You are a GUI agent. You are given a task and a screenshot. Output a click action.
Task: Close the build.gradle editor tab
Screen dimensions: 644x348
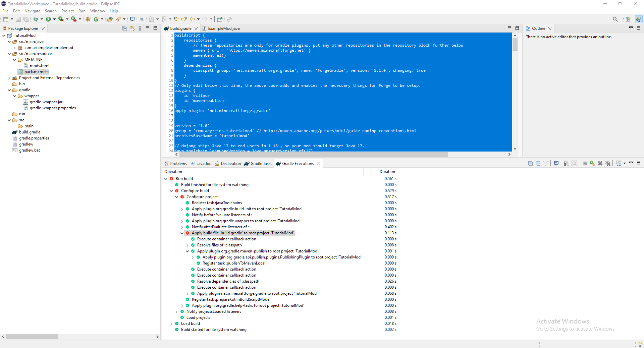coord(196,28)
